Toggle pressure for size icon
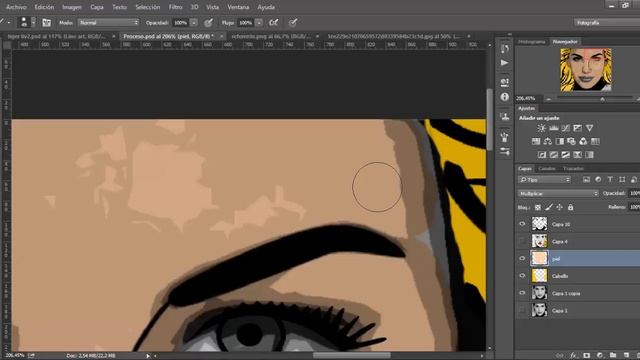 coord(293,23)
